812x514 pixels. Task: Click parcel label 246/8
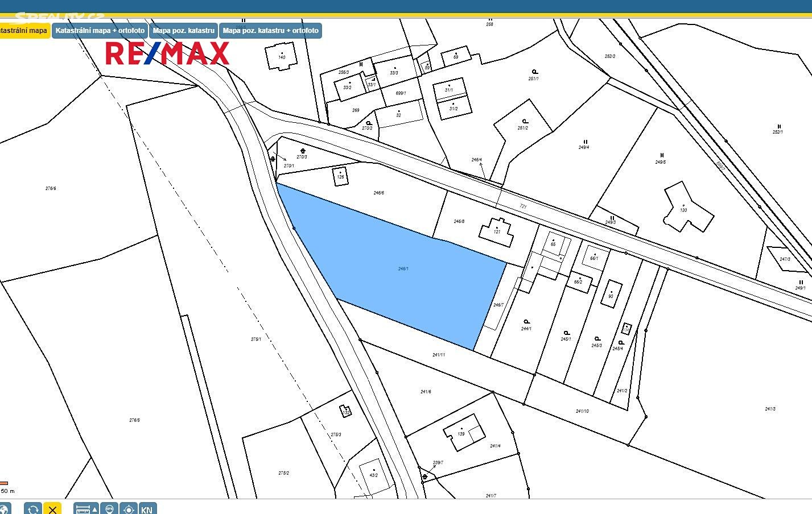(x=459, y=221)
